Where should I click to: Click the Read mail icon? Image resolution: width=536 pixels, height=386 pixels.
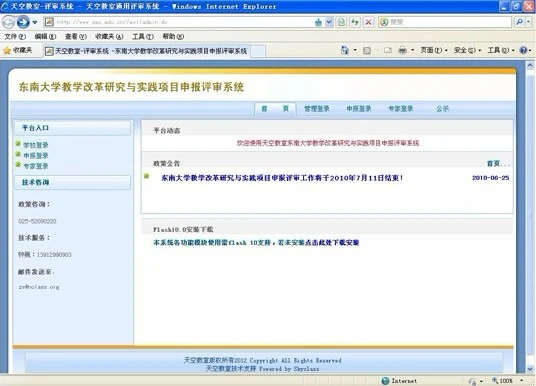388,51
